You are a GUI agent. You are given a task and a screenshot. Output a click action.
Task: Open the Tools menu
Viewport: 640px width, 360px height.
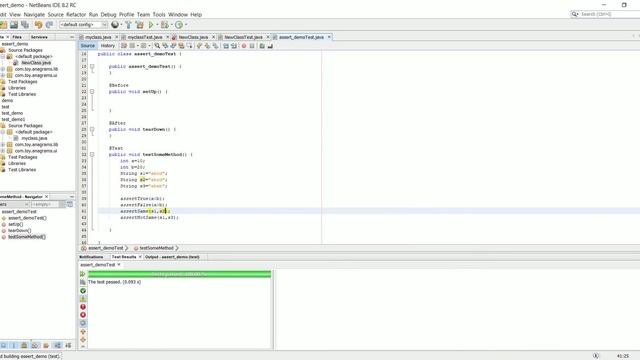point(159,14)
